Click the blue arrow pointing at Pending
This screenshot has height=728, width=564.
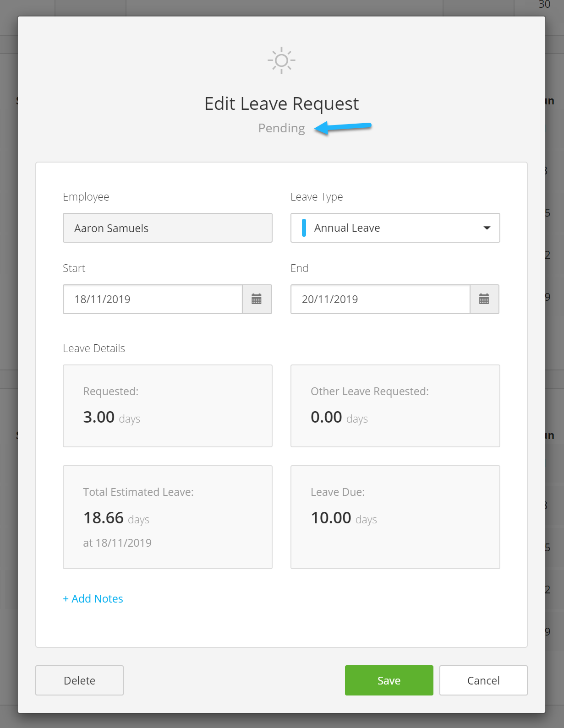[x=343, y=128]
